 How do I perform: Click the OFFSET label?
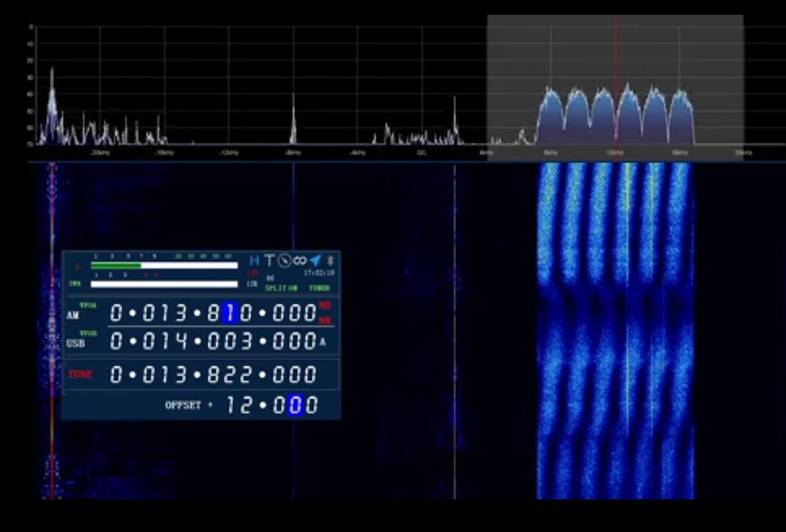[x=183, y=404]
